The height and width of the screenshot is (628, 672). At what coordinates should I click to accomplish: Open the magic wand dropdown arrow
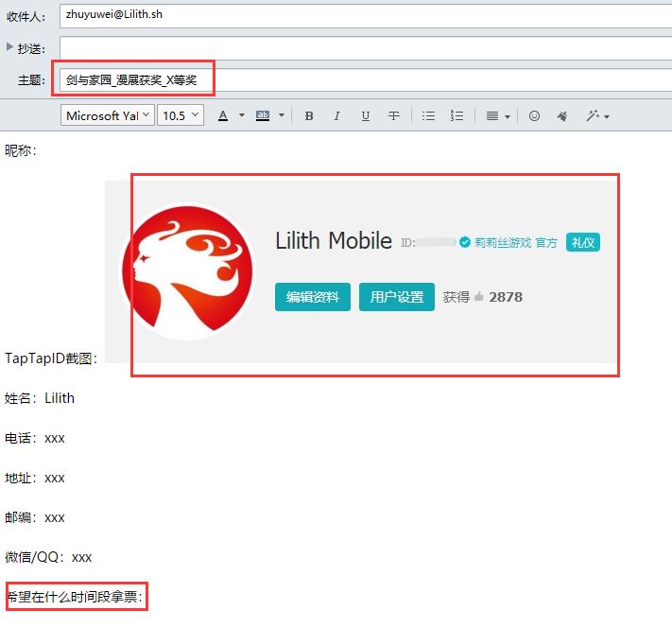[607, 116]
